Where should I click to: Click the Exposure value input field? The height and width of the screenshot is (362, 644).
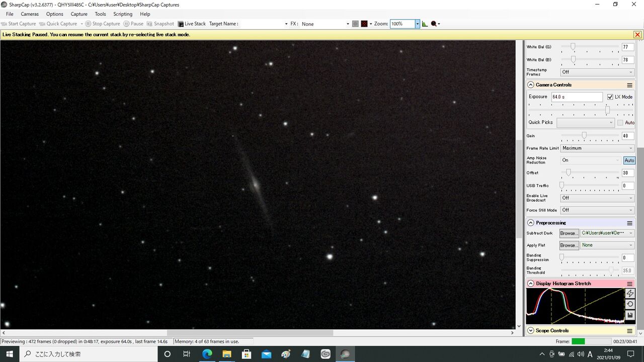click(x=577, y=97)
